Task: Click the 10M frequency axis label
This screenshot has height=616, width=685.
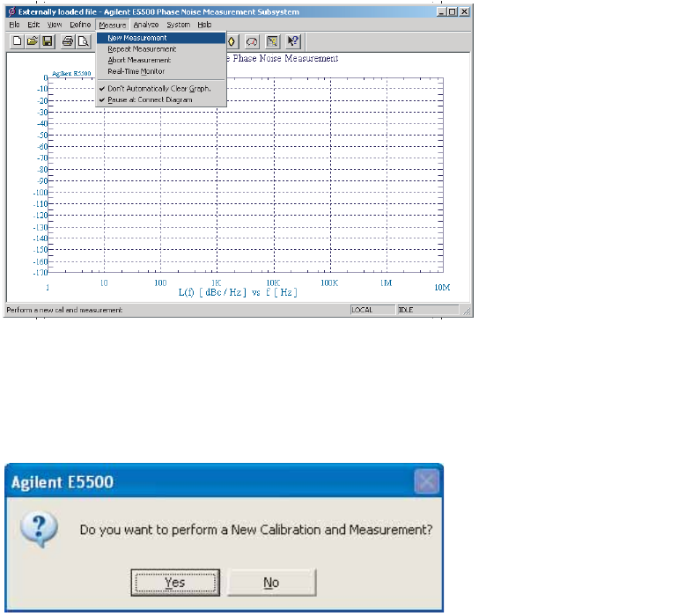Action: pos(442,287)
